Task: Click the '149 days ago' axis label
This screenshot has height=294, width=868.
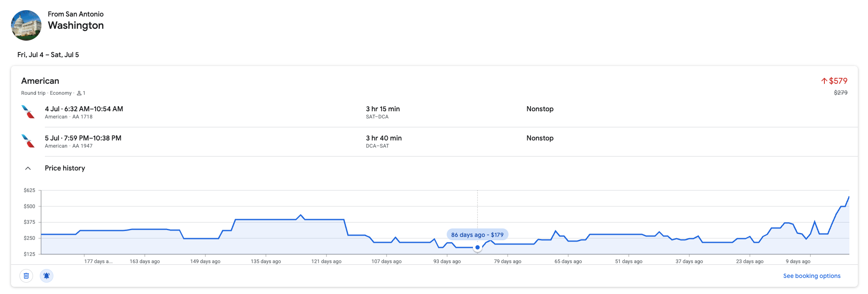Action: pyautogui.click(x=205, y=261)
